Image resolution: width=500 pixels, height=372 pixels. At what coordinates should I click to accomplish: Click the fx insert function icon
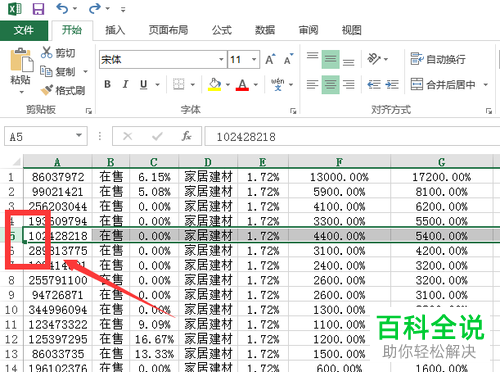tap(186, 136)
